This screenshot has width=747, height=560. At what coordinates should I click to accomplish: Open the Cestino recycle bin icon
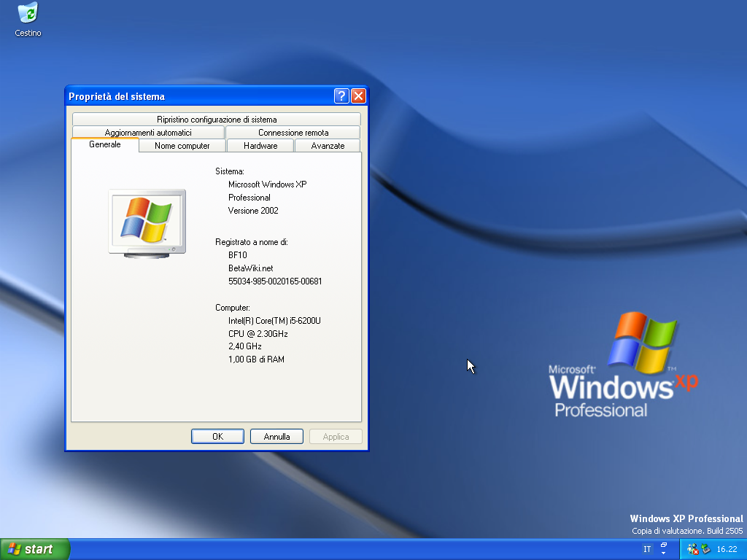[x=28, y=15]
